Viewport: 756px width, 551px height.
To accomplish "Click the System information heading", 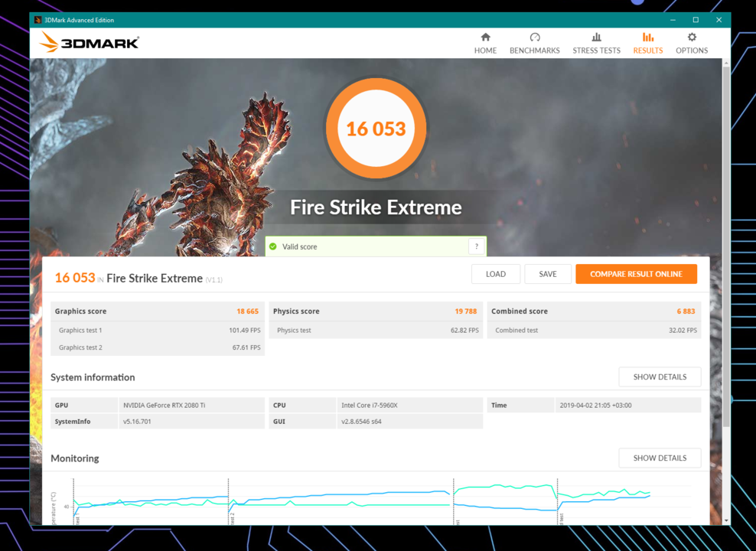I will click(x=93, y=377).
